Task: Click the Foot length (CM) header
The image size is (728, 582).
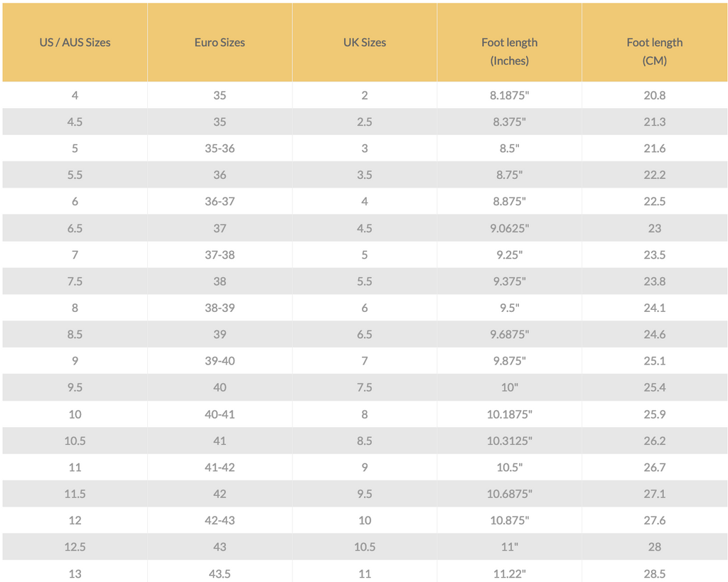Action: pos(654,42)
